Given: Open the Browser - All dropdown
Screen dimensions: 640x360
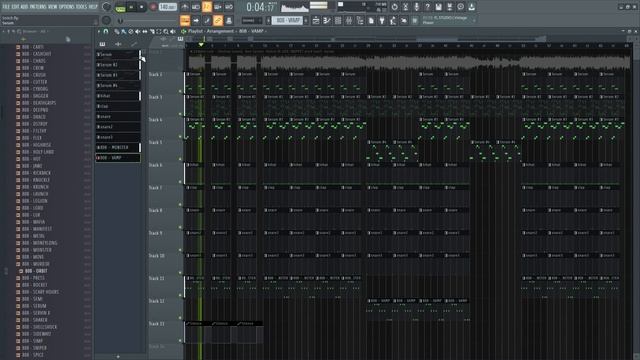Looking at the screenshot, I should point(37,31).
